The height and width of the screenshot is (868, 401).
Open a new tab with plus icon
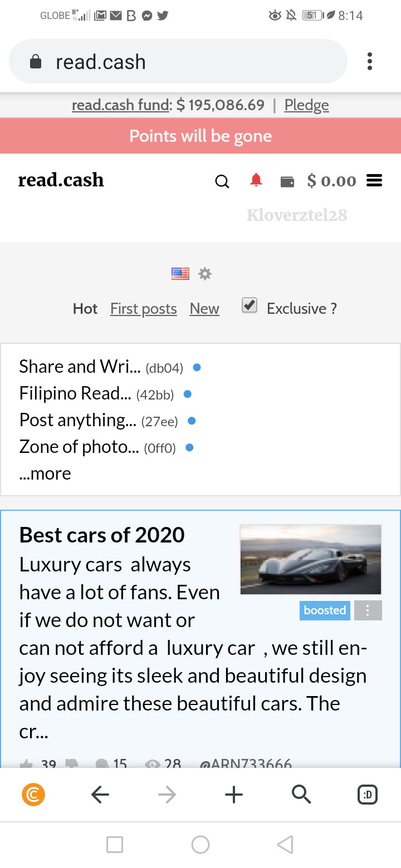tap(234, 795)
